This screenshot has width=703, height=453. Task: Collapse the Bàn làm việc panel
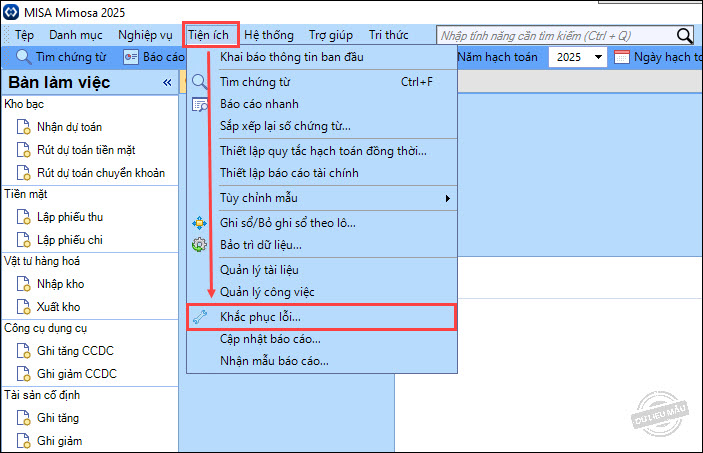[167, 83]
